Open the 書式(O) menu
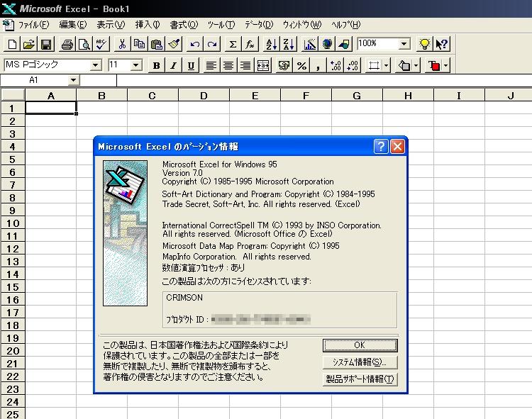The width and height of the screenshot is (532, 419). tap(184, 25)
